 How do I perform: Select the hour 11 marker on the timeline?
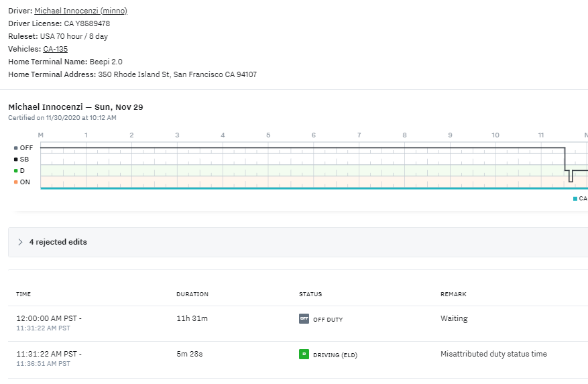540,135
